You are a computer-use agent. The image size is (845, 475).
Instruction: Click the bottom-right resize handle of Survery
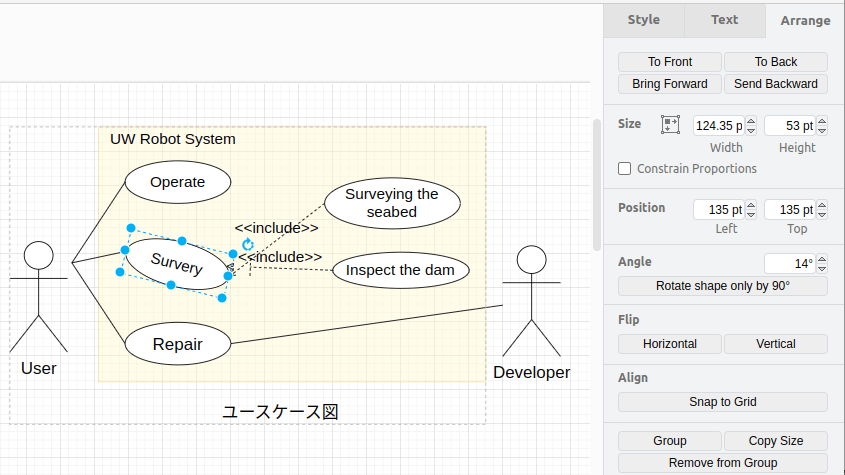pos(222,298)
